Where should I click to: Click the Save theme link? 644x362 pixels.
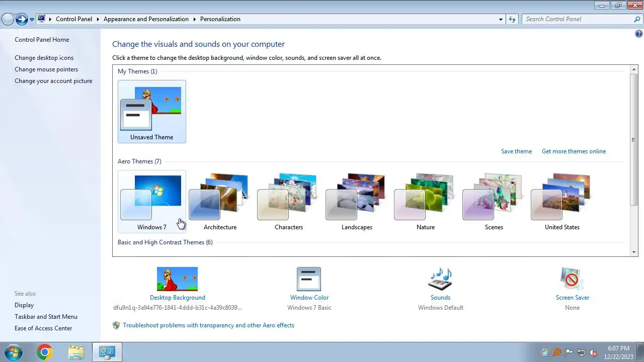click(516, 151)
